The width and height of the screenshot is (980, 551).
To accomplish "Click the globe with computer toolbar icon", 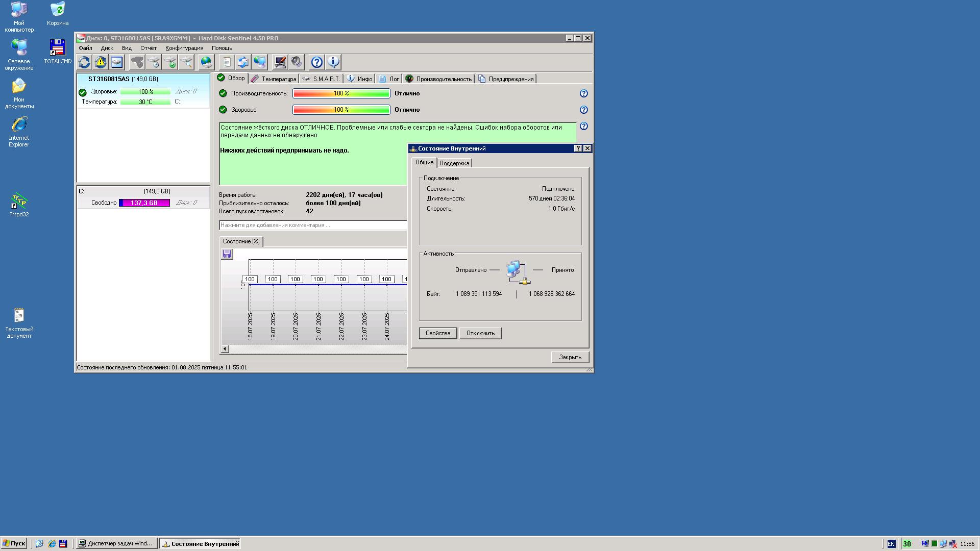I will pyautogui.click(x=260, y=62).
